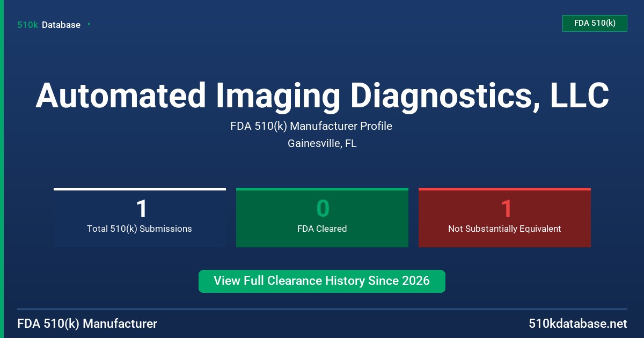The width and height of the screenshot is (644, 338).
Task: Click the 510k Database logo text
Action: (x=49, y=25)
